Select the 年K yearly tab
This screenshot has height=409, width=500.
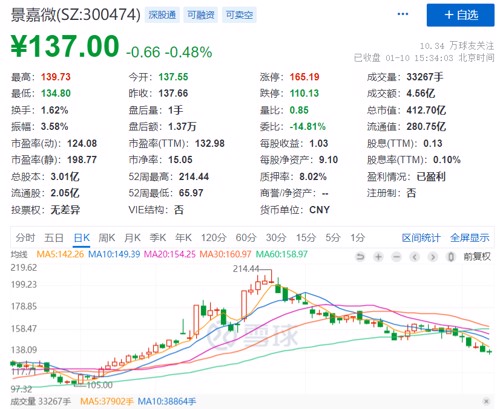pos(183,238)
